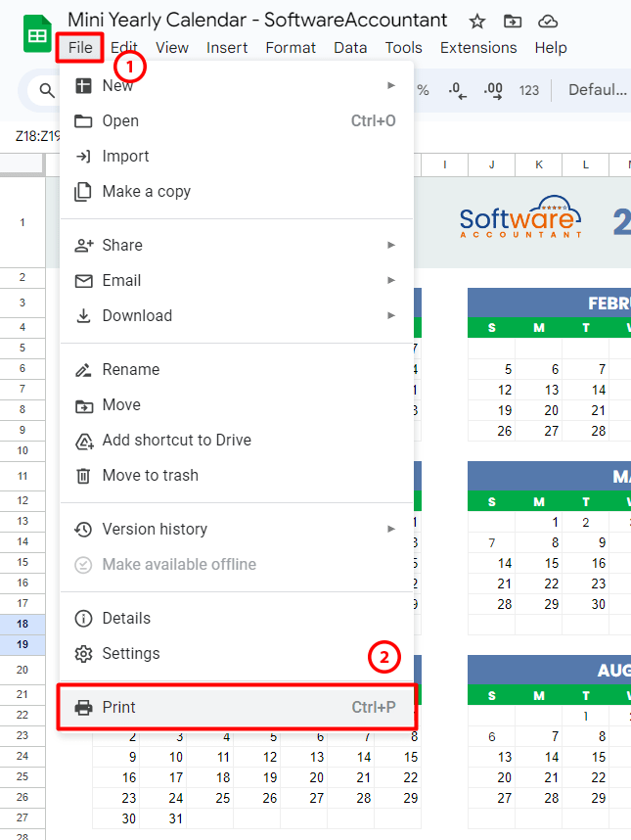
Task: Click the format as percent icon
Action: 423,90
